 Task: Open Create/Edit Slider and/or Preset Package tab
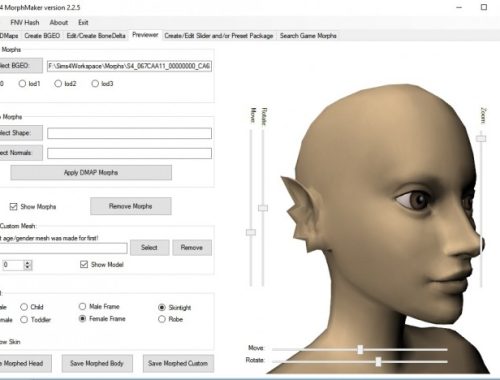pyautogui.click(x=219, y=36)
